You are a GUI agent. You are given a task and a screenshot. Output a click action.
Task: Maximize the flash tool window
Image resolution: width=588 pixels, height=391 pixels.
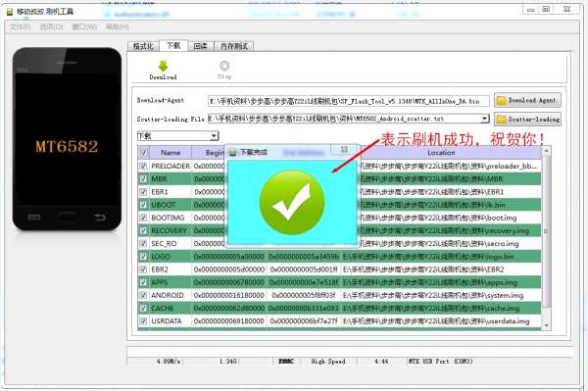tap(546, 10)
